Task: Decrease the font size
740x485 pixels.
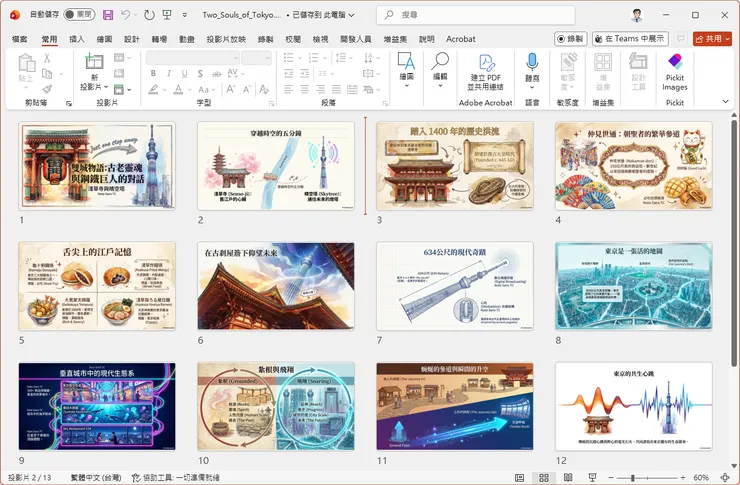Action: 247,89
